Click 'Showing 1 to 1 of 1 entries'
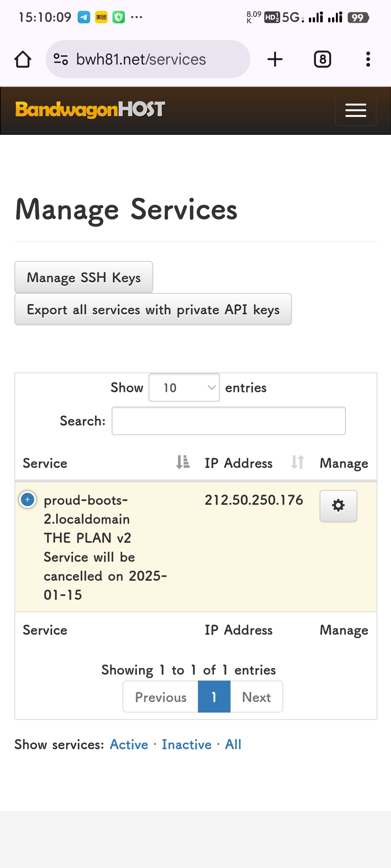391x868 pixels. pyautogui.click(x=189, y=670)
